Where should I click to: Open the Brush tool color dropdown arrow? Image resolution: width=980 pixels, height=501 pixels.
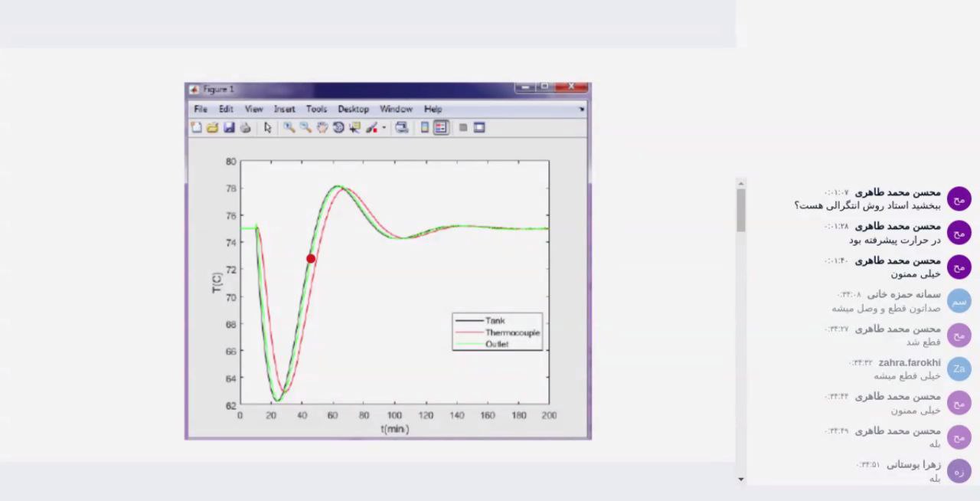[384, 128]
